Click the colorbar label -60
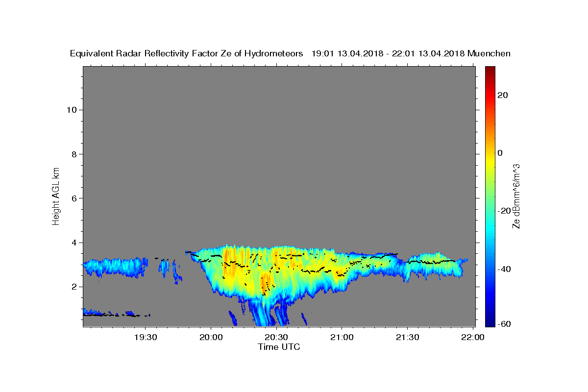This screenshot has height=392, width=588. tap(505, 324)
